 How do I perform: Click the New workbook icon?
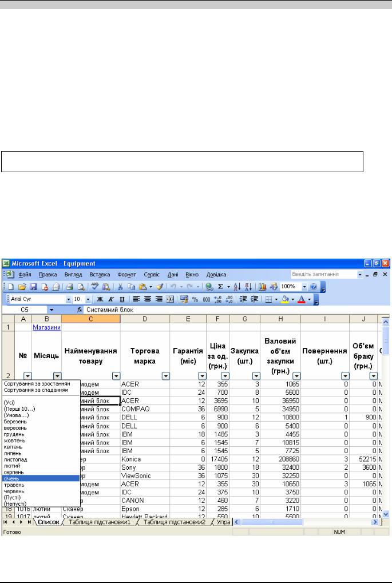click(x=11, y=287)
